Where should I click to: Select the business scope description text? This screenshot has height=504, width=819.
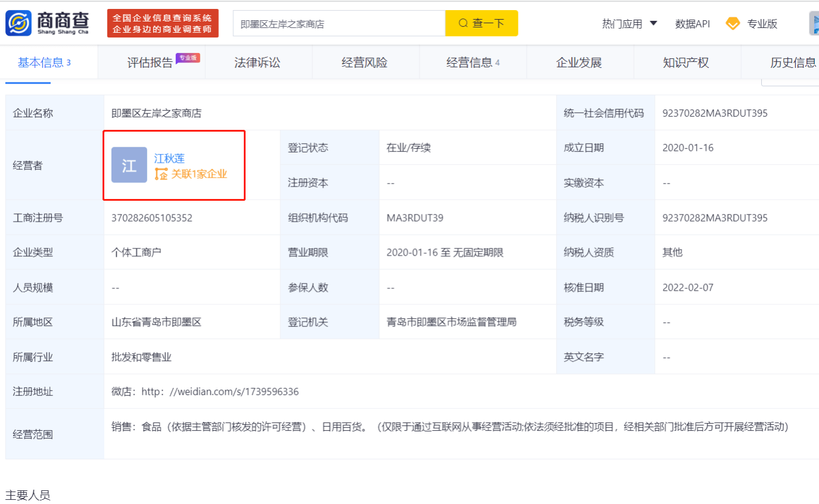pyautogui.click(x=450, y=427)
